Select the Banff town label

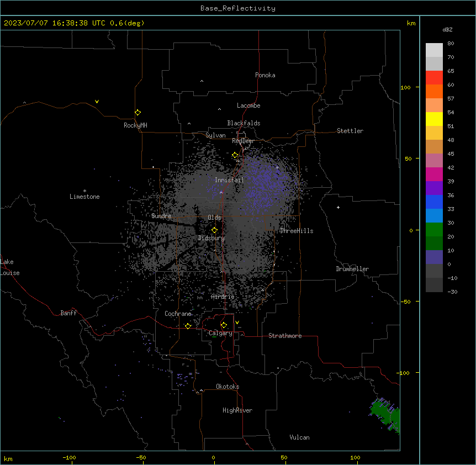tap(68, 313)
